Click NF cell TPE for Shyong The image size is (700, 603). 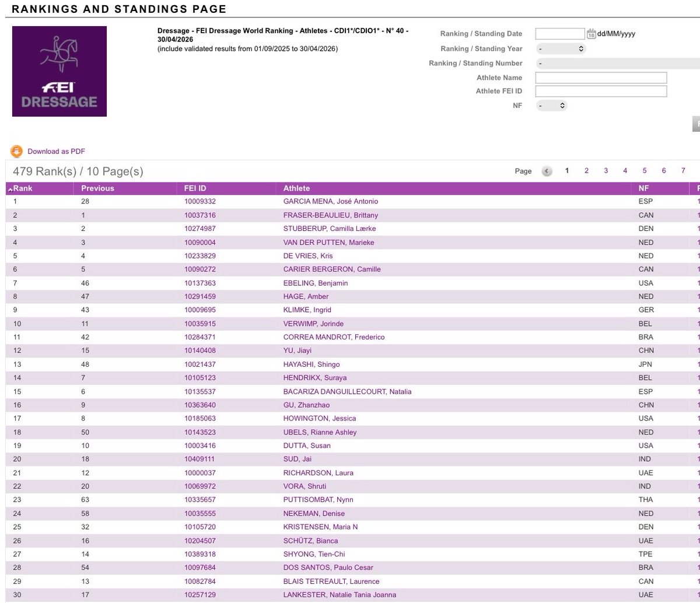click(646, 554)
